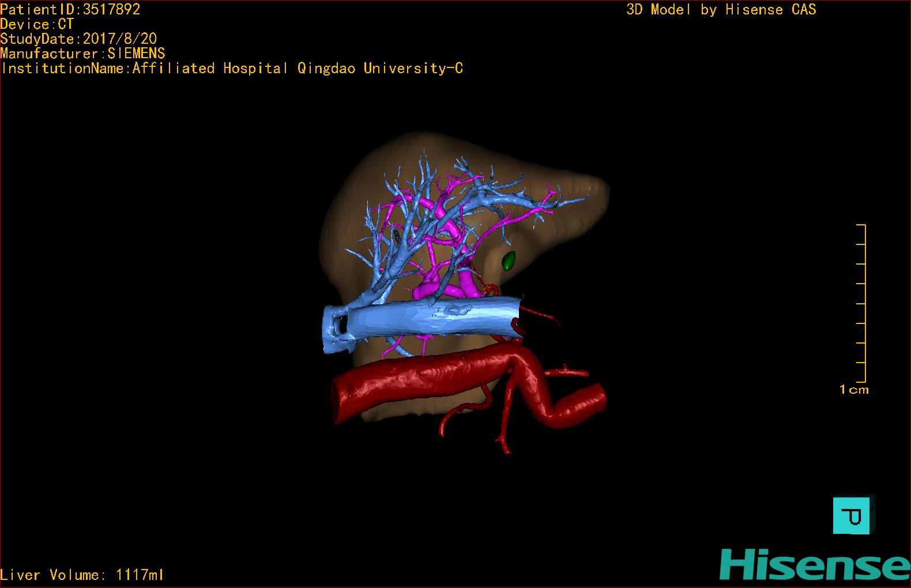Select the Device:CT label
Viewport: 911px width, 588px height.
[37, 24]
